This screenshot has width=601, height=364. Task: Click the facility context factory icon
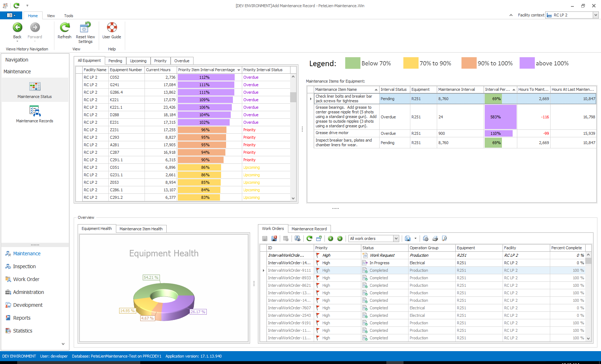click(x=549, y=15)
